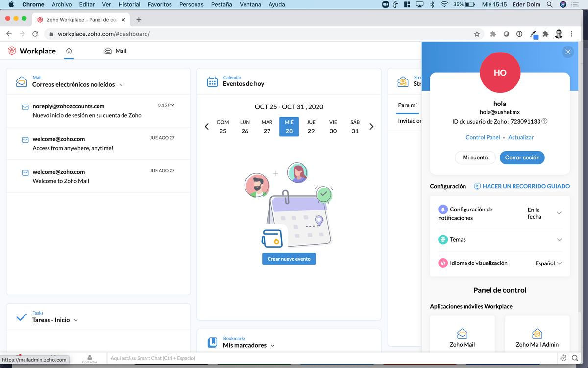
Task: Close the profile side panel
Action: (x=568, y=52)
